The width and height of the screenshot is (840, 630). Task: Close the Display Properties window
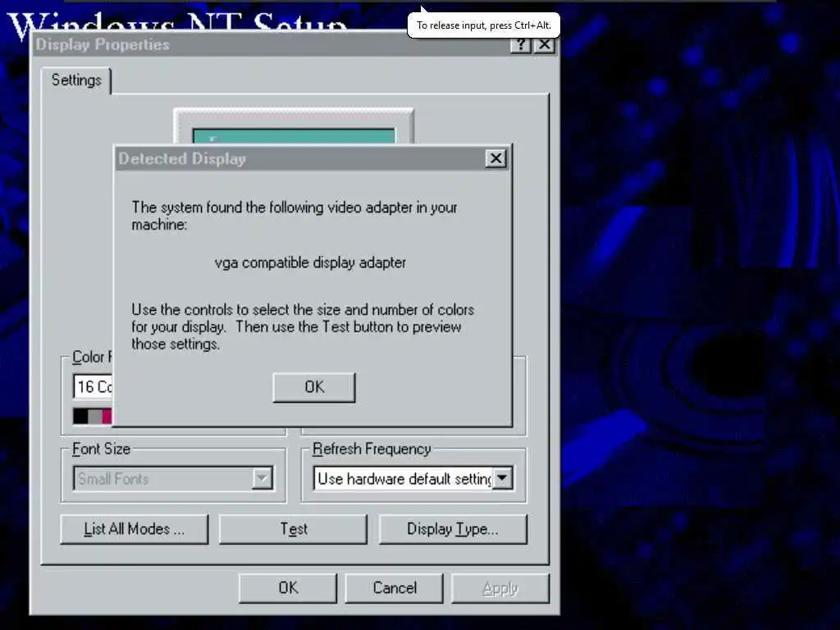point(545,44)
